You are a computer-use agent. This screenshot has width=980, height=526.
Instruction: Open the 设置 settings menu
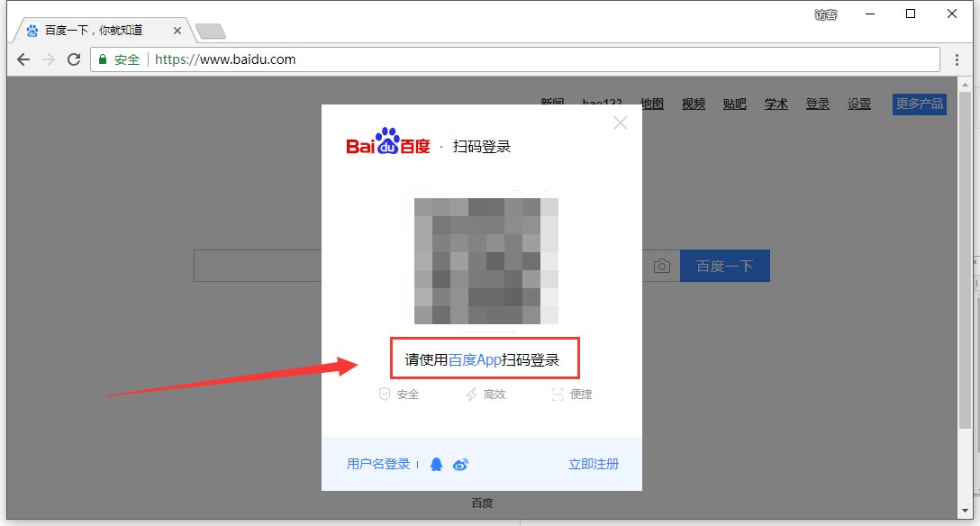coord(858,104)
